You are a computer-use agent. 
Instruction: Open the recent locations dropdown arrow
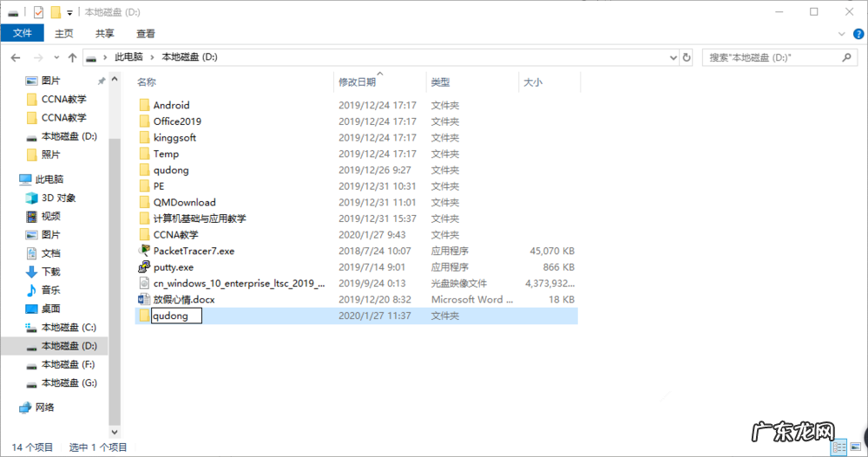[56, 57]
